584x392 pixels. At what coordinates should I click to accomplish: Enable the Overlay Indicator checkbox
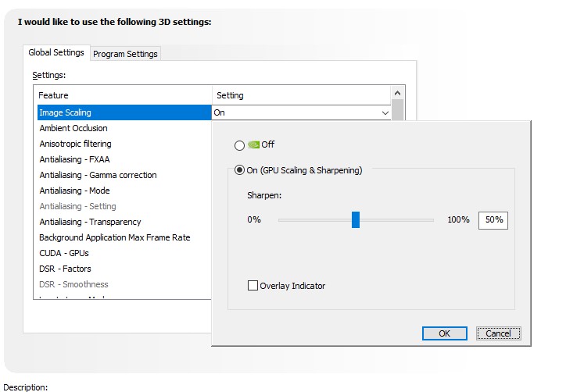point(253,286)
